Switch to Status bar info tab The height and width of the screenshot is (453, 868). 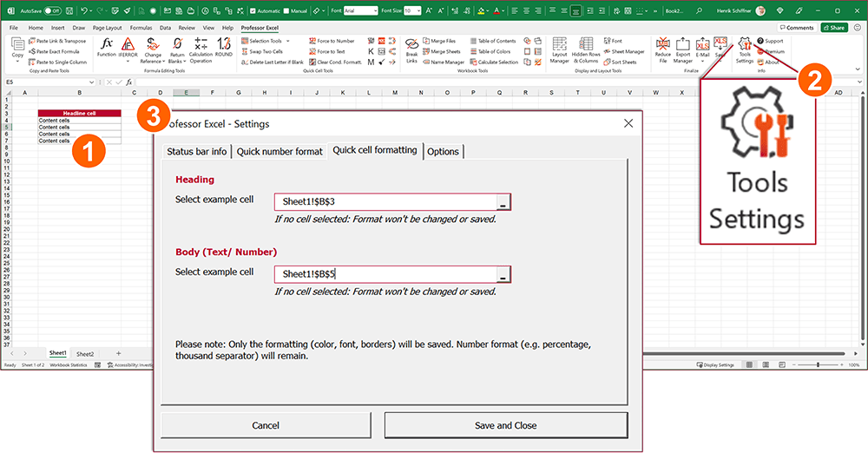point(196,152)
